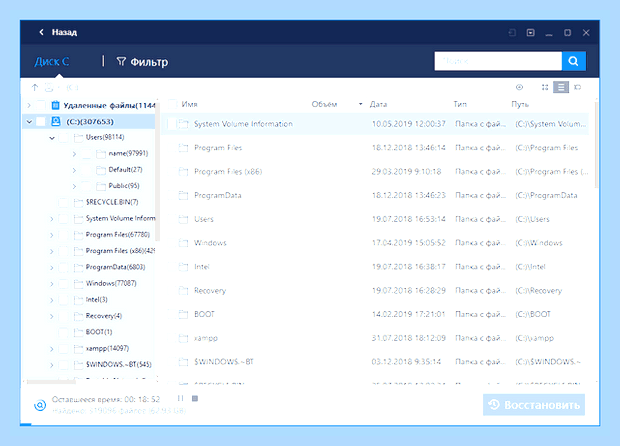
Task: Click the folder icon of BOOT row
Action: point(183,314)
